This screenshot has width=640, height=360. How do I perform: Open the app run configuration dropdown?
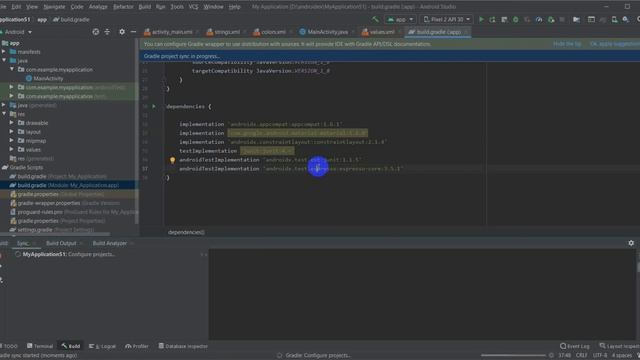pos(400,19)
